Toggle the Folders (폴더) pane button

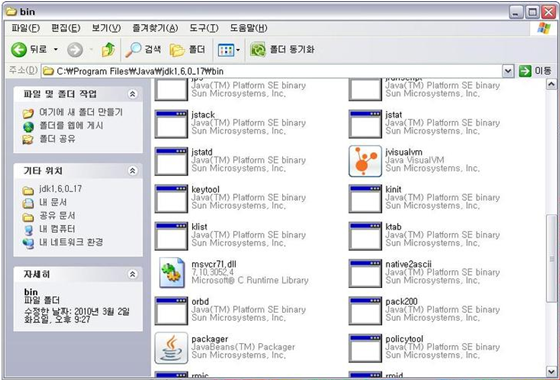tap(188, 50)
